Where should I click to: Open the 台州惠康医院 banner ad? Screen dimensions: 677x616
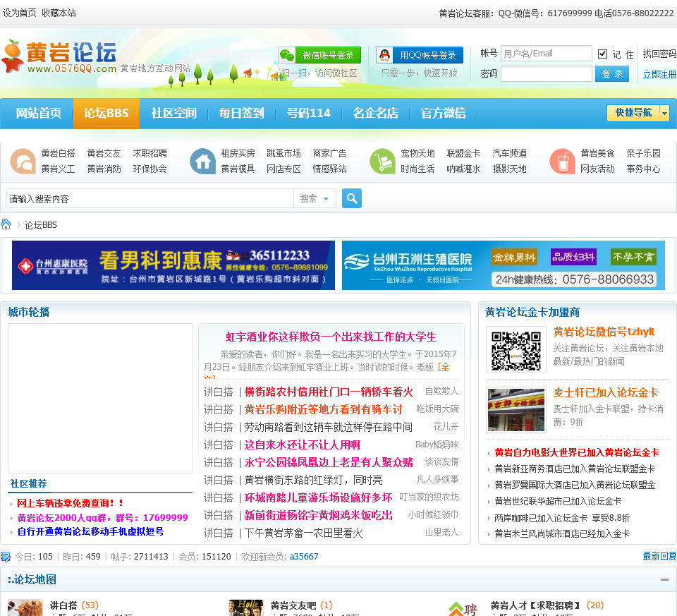click(x=173, y=265)
